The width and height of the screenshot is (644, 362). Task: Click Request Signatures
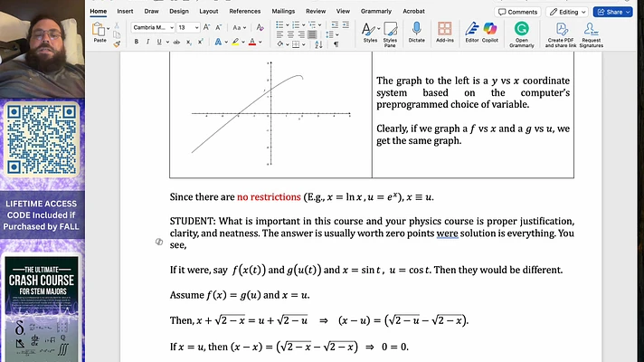click(x=591, y=34)
